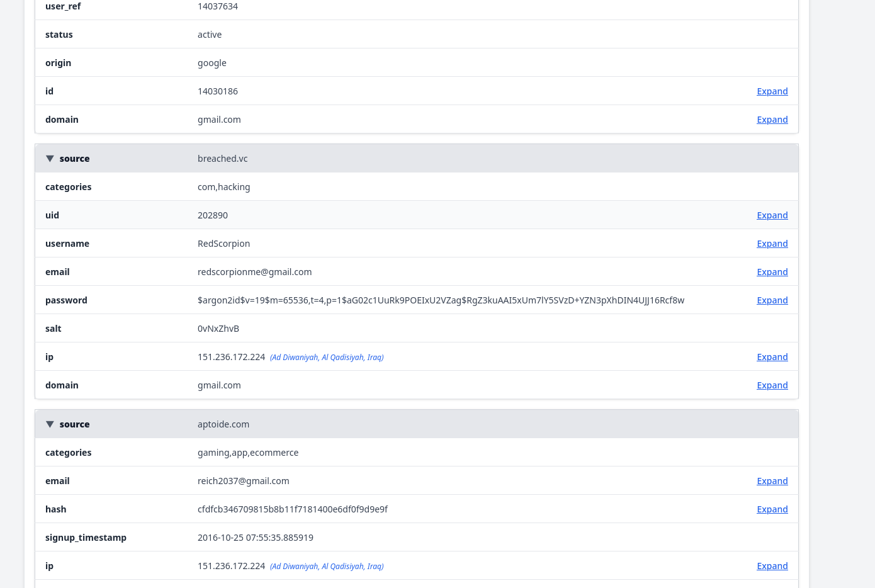Select the categories value com,hacking
Screen dimensions: 875x588
pos(224,187)
